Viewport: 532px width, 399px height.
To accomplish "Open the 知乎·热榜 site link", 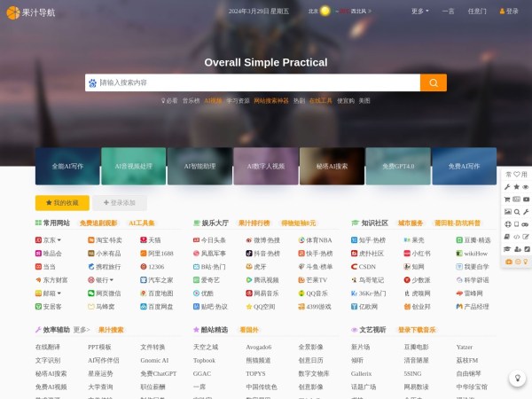I will tap(369, 240).
